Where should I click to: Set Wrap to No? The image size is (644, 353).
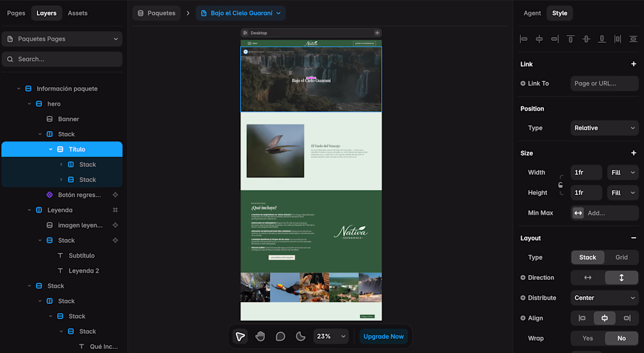click(x=621, y=338)
